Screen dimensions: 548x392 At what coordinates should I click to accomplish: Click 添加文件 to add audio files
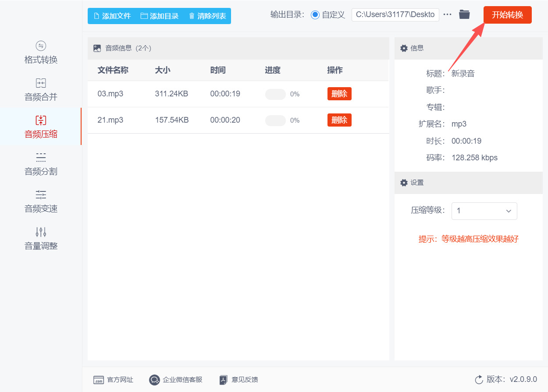112,16
